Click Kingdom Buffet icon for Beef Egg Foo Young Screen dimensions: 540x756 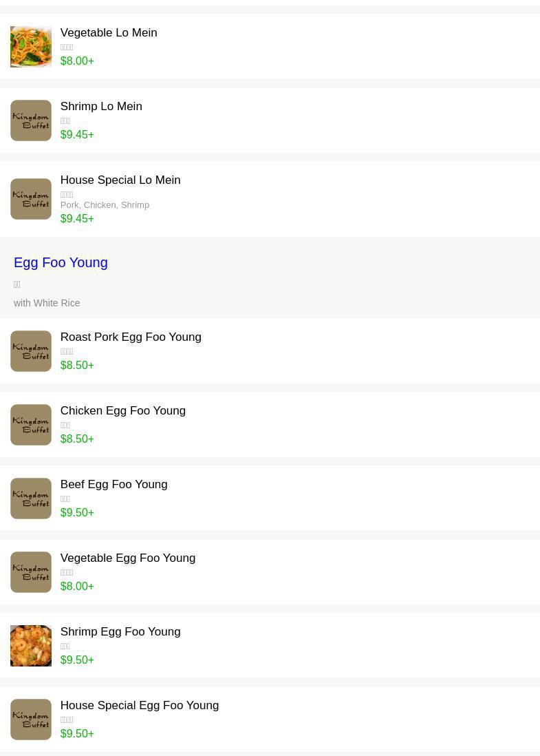click(x=31, y=498)
